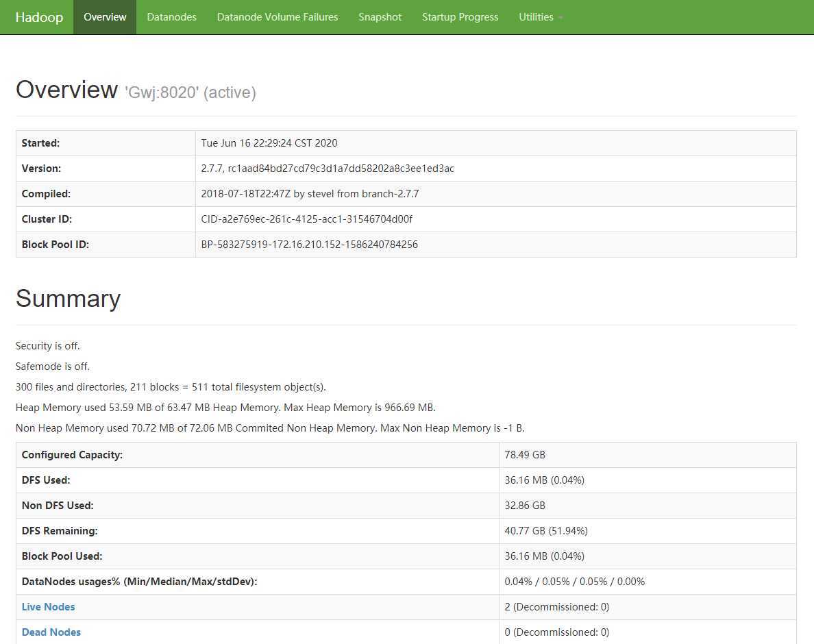Click the DataNodes usages% label
Image resolution: width=814 pixels, height=644 pixels.
pyautogui.click(x=140, y=582)
